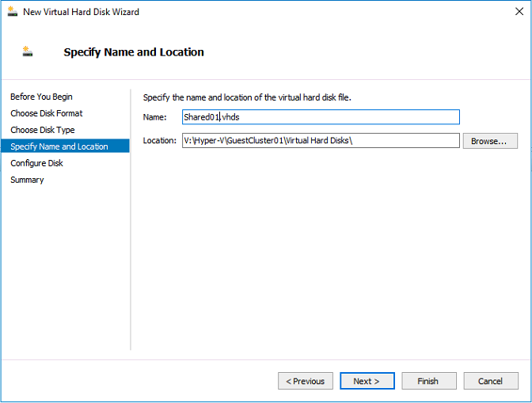Click the New Virtual Hard Disk Wizard title
The image size is (532, 403).
point(81,12)
